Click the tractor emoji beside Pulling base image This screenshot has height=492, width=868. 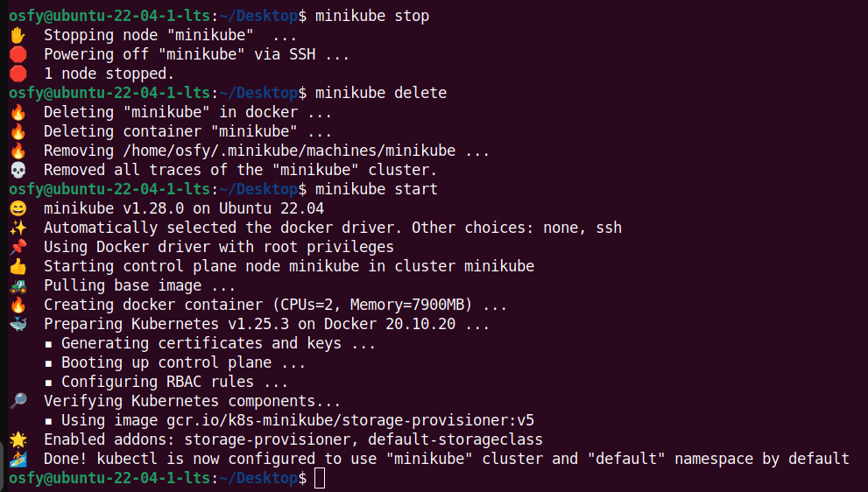pos(18,285)
